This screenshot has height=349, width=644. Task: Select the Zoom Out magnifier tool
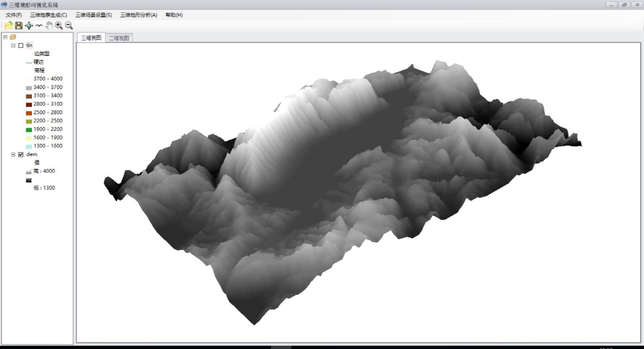(69, 25)
